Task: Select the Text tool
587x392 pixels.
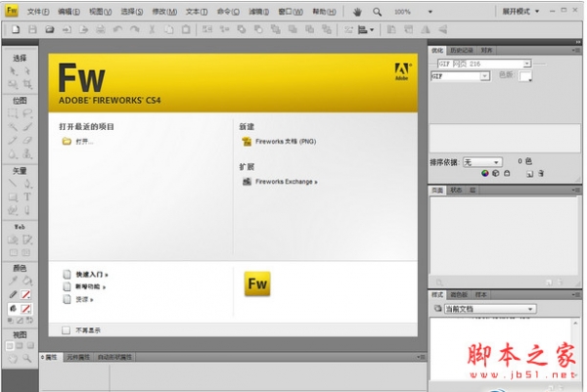Action: [27, 196]
